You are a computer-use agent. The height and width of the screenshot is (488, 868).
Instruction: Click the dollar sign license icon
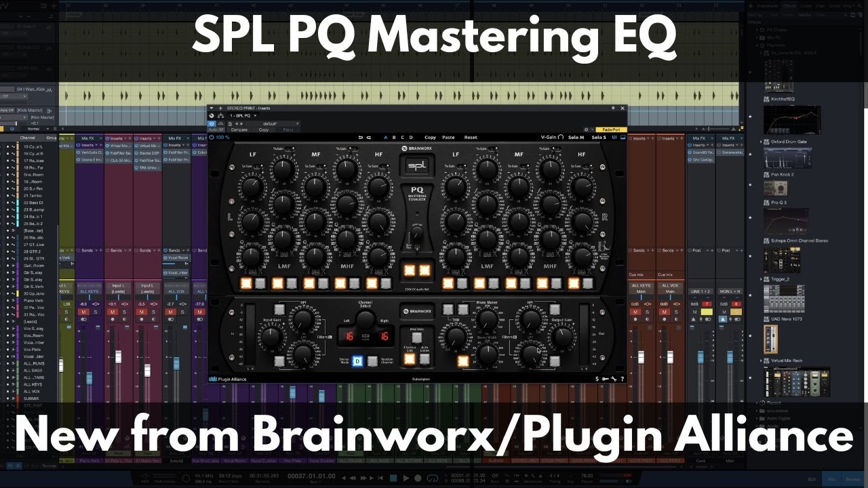pos(597,379)
